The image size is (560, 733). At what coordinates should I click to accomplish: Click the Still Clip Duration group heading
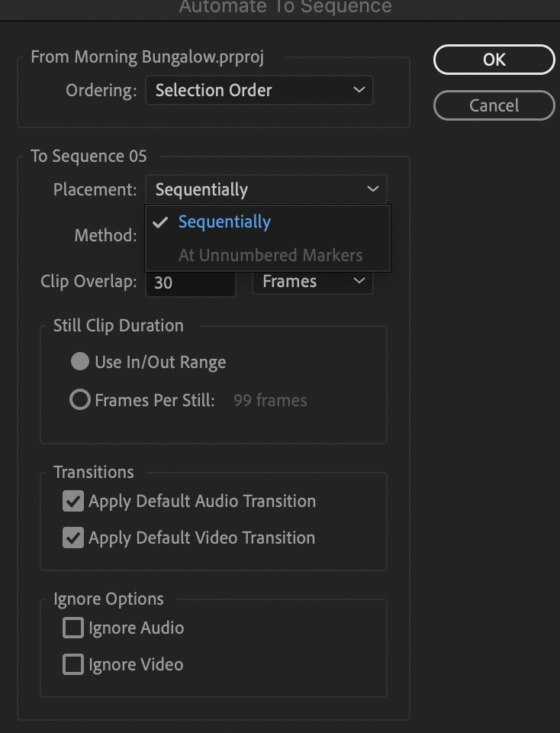coord(117,325)
